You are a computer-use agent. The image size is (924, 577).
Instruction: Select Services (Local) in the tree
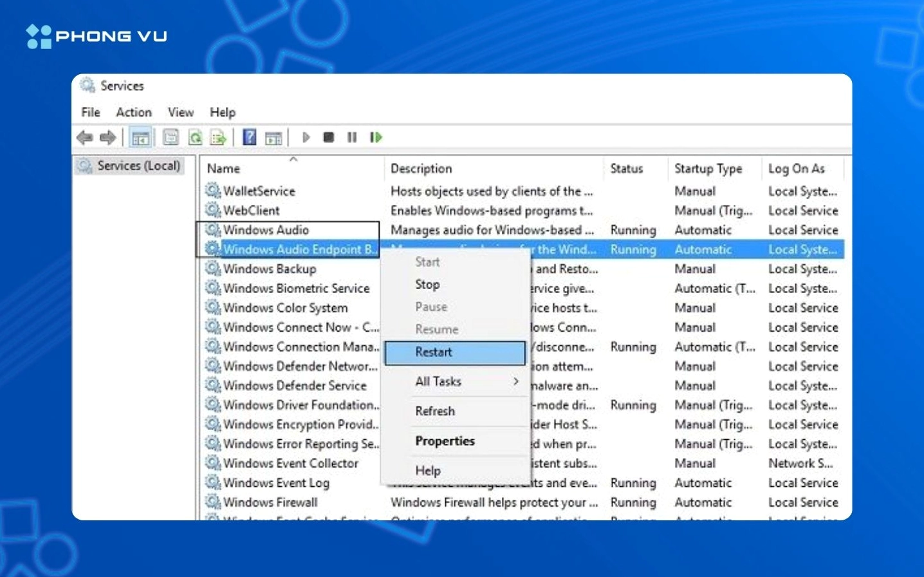point(129,166)
